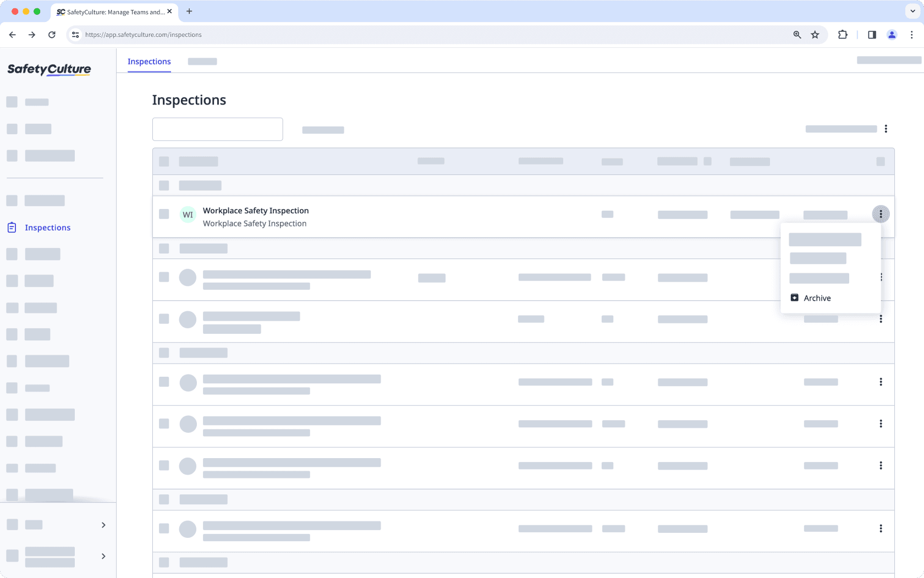
Task: Open row menu for Workplace Safety Inspection
Action: click(x=881, y=214)
